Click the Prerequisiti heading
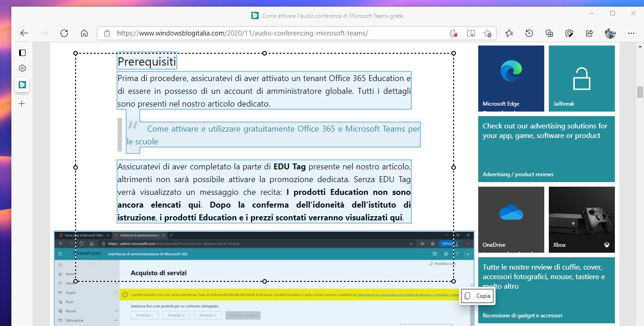Screen dimensions: 644x326 pyautogui.click(x=147, y=61)
